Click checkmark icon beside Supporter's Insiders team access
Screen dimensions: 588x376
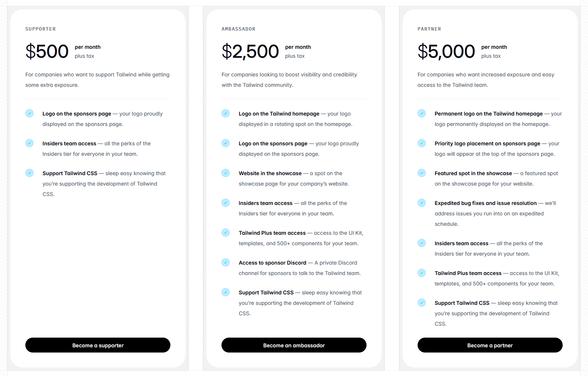point(29,143)
